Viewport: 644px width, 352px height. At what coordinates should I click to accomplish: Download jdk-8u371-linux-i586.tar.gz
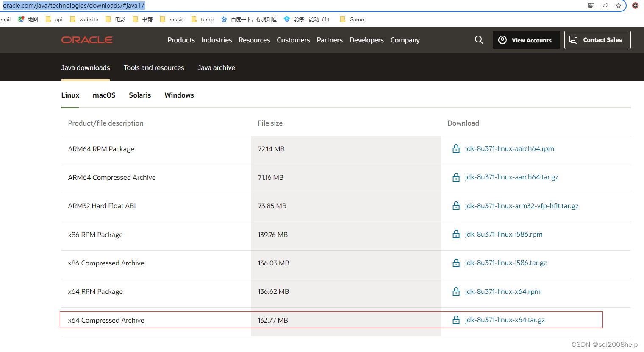506,263
